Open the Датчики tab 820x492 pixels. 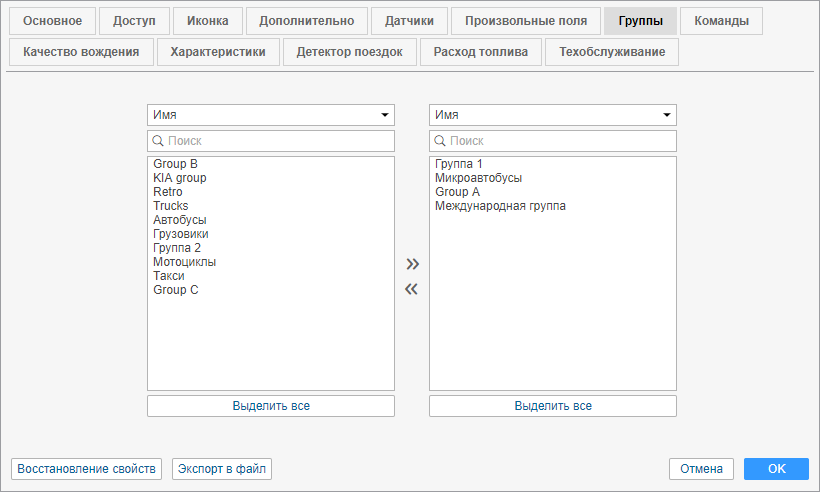pyautogui.click(x=409, y=21)
